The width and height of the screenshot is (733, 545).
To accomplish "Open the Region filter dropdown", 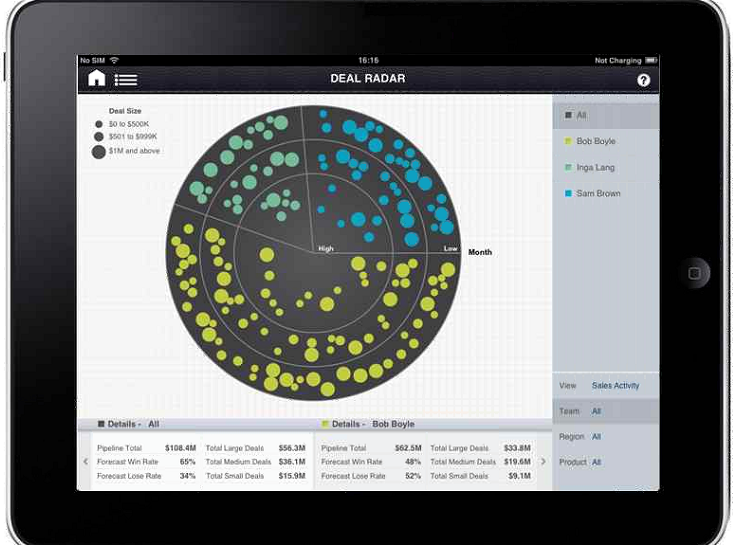I will (605, 437).
